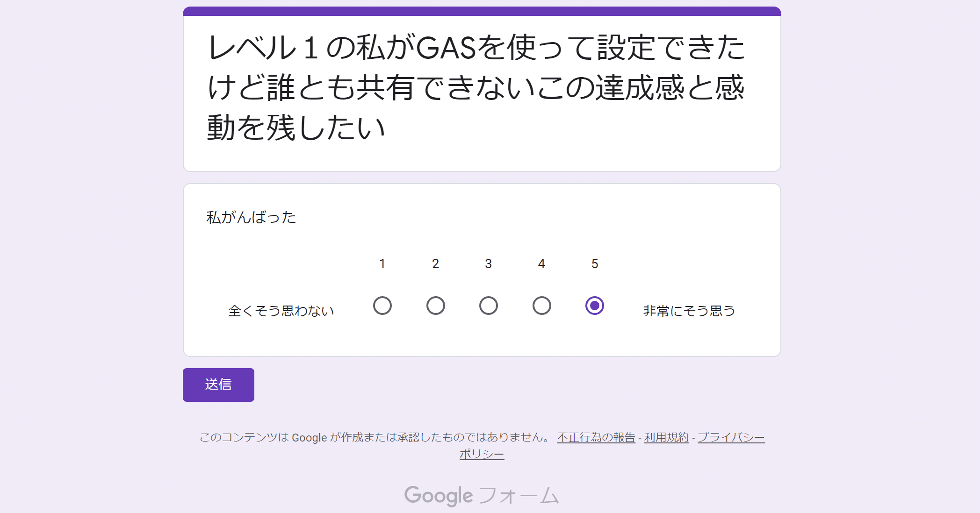Click the number 5 column header
The width and height of the screenshot is (980, 513).
(594, 264)
